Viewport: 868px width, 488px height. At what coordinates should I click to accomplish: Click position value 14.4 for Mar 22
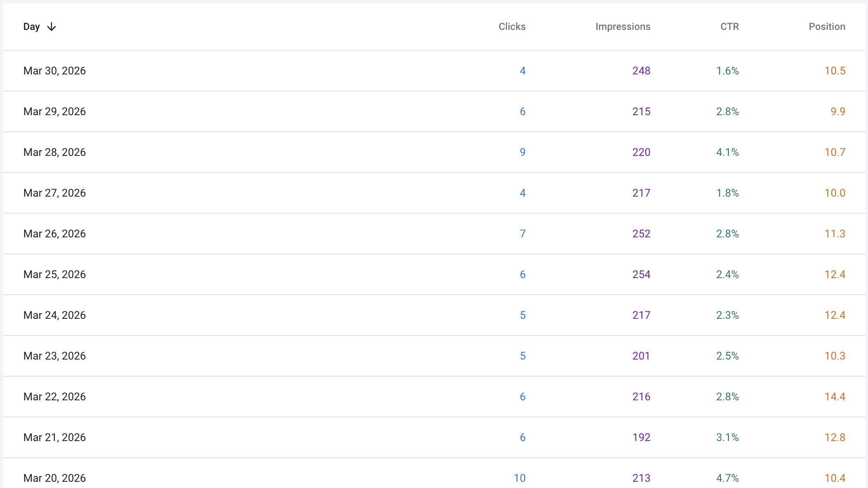834,397
